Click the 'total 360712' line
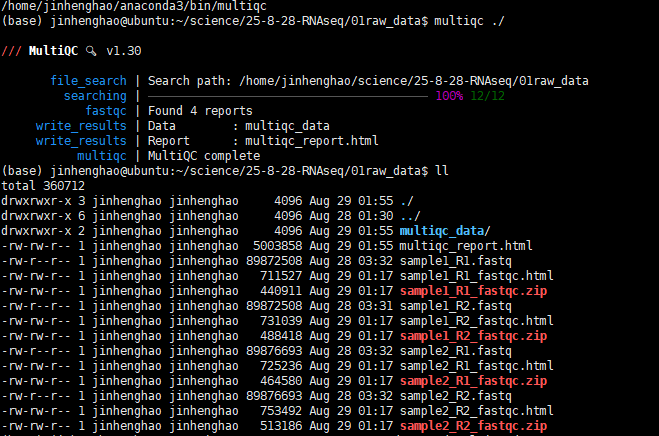 click(x=43, y=186)
